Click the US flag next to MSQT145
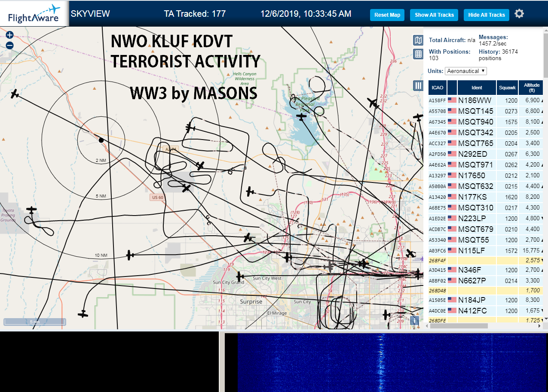 tap(452, 111)
